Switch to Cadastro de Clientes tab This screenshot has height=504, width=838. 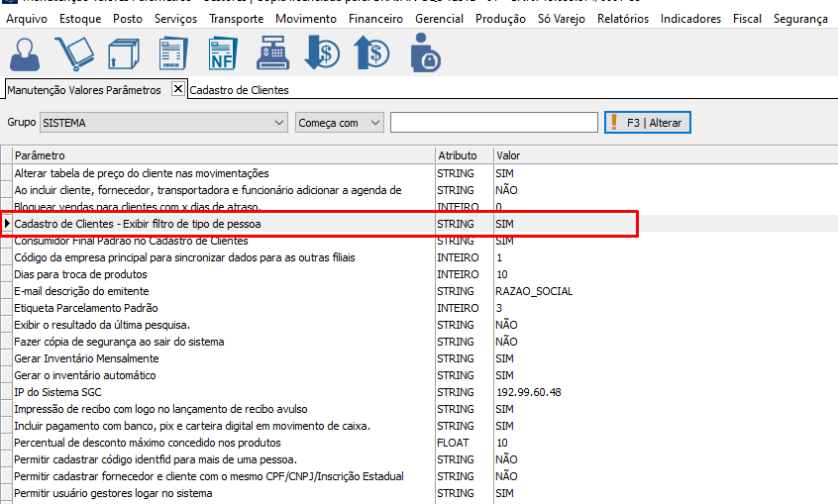pos(239,90)
